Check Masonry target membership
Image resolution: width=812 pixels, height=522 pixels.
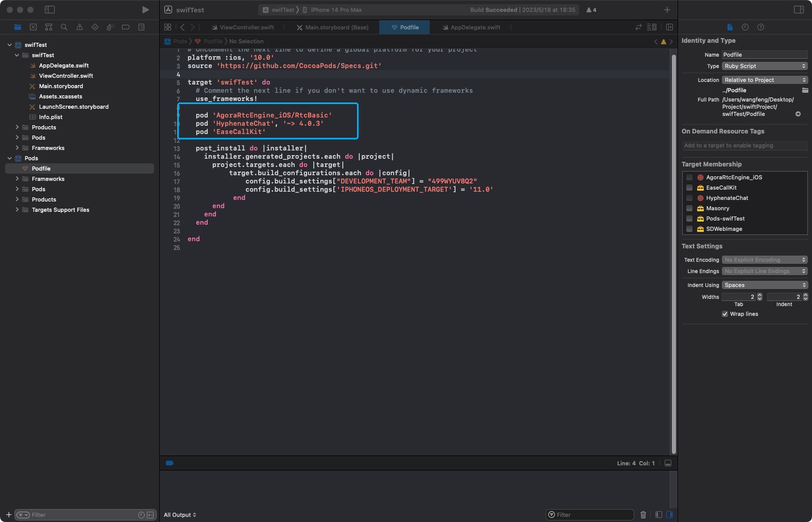click(x=689, y=208)
